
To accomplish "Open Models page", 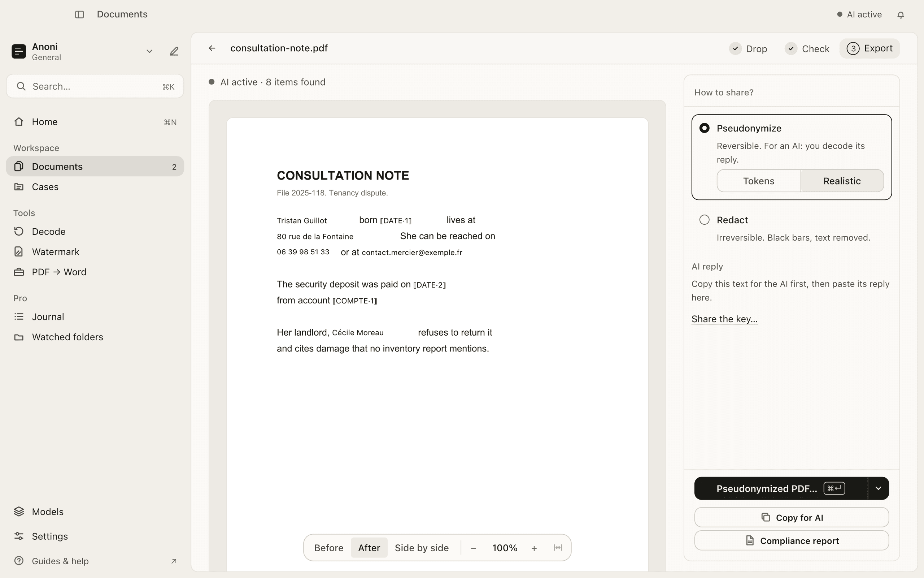I will (95, 512).
